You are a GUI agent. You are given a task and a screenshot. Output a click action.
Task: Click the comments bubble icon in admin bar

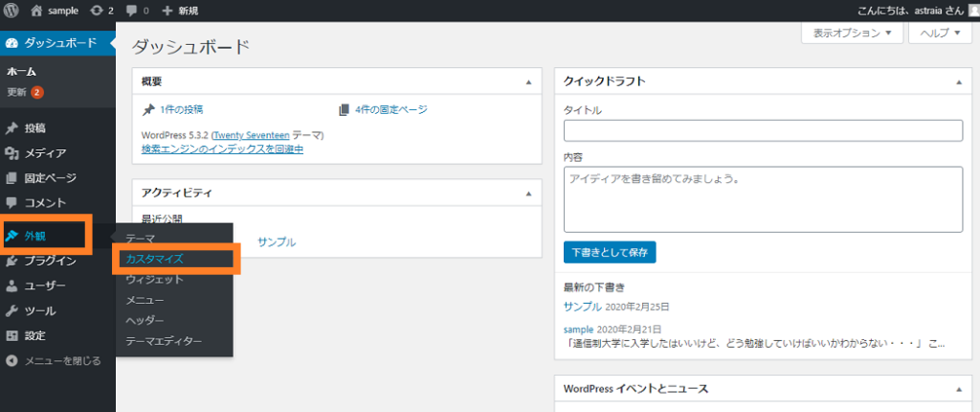131,11
